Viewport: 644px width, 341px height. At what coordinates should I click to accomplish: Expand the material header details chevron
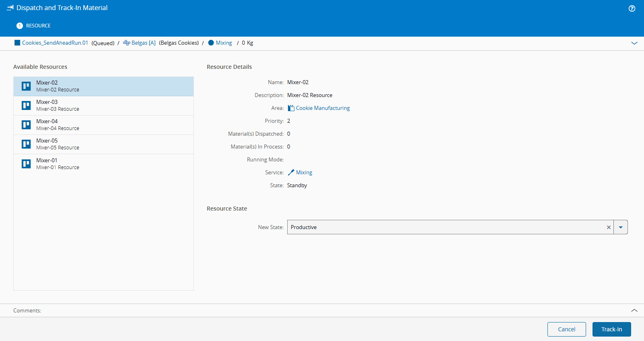coord(634,43)
